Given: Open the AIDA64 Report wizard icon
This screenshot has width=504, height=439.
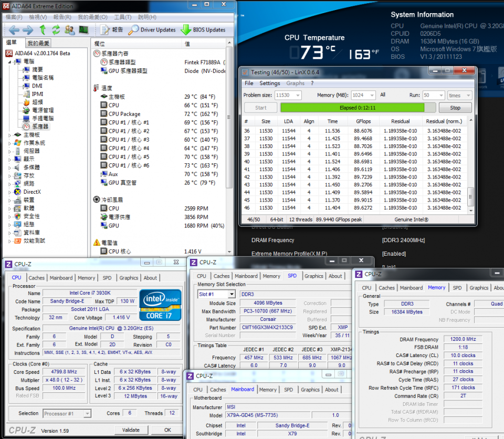Looking at the screenshot, I should point(103,30).
